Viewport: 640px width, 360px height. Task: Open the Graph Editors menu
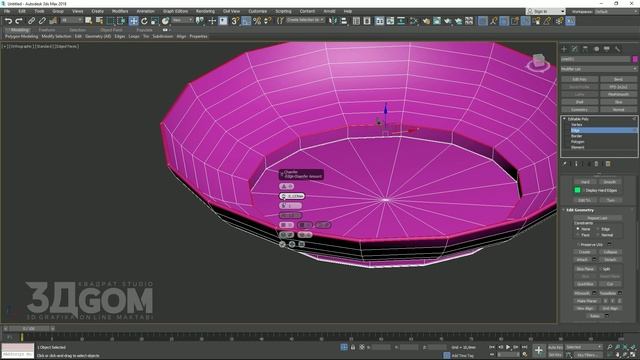pyautogui.click(x=175, y=11)
